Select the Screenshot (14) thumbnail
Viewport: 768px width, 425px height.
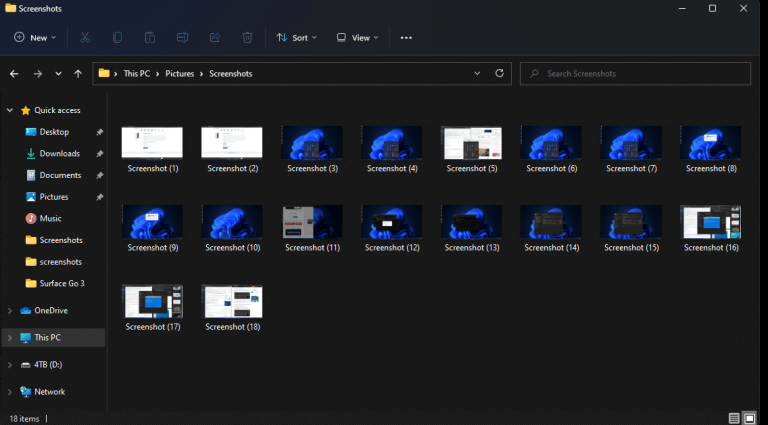(x=552, y=222)
